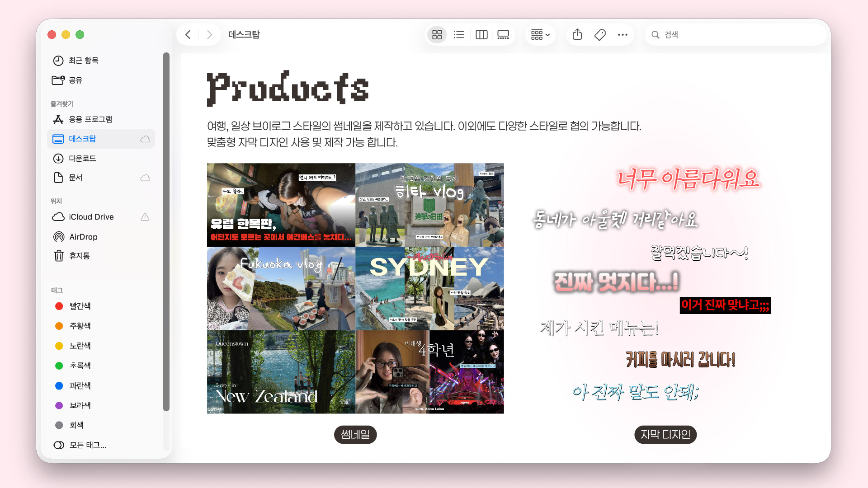868x488 pixels.
Task: Open 공유 shared folder in sidebar
Action: point(101,80)
